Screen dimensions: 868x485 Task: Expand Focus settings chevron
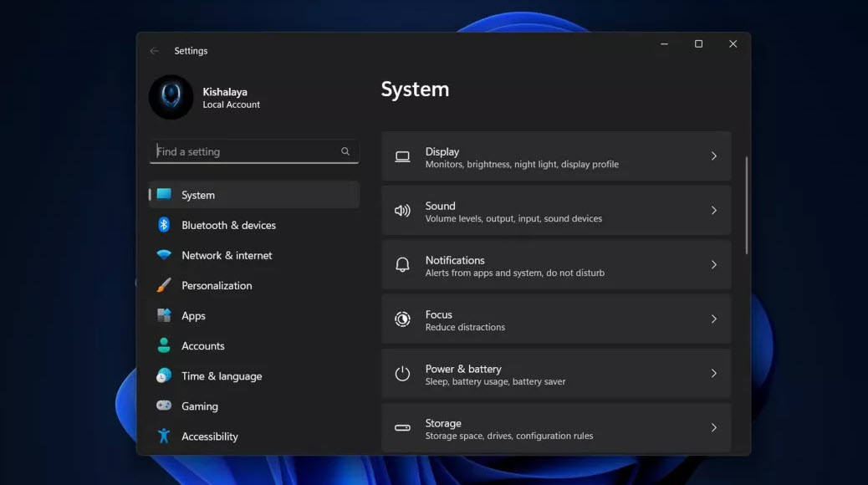714,319
